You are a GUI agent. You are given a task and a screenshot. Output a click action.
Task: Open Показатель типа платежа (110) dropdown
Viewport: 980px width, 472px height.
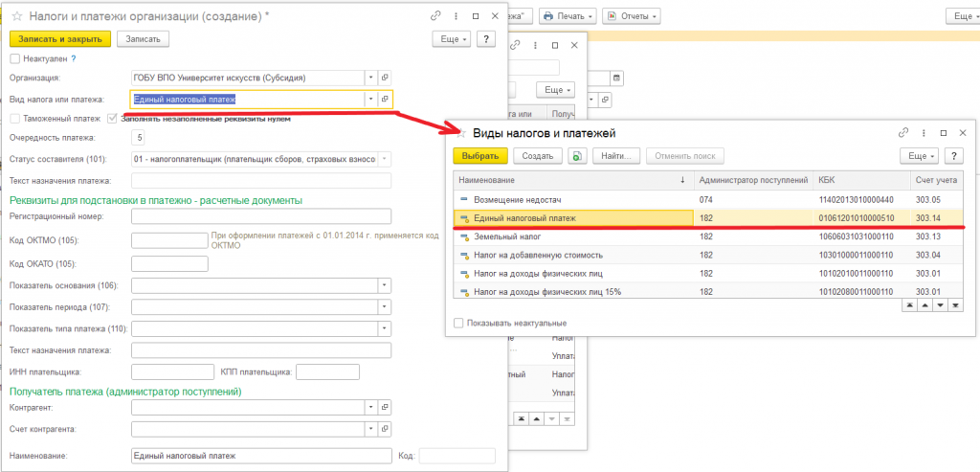[385, 328]
